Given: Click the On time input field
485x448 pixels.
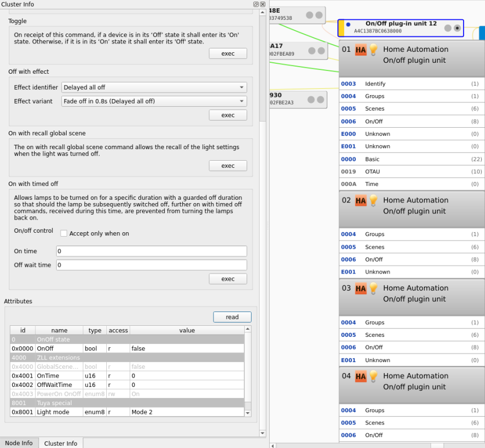Looking at the screenshot, I should click(151, 251).
